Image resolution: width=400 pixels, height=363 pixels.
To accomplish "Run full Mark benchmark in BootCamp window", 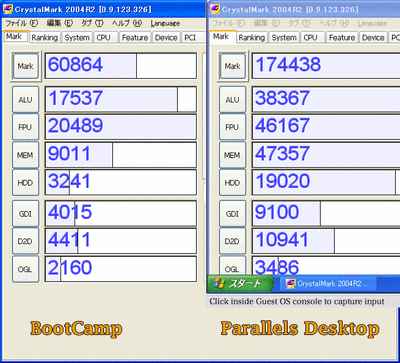I will click(x=26, y=66).
